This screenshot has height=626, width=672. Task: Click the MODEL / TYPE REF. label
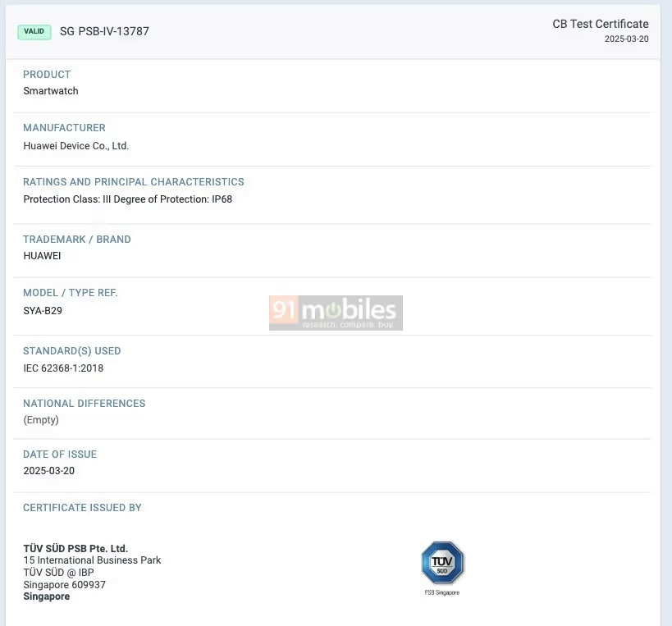71,293
